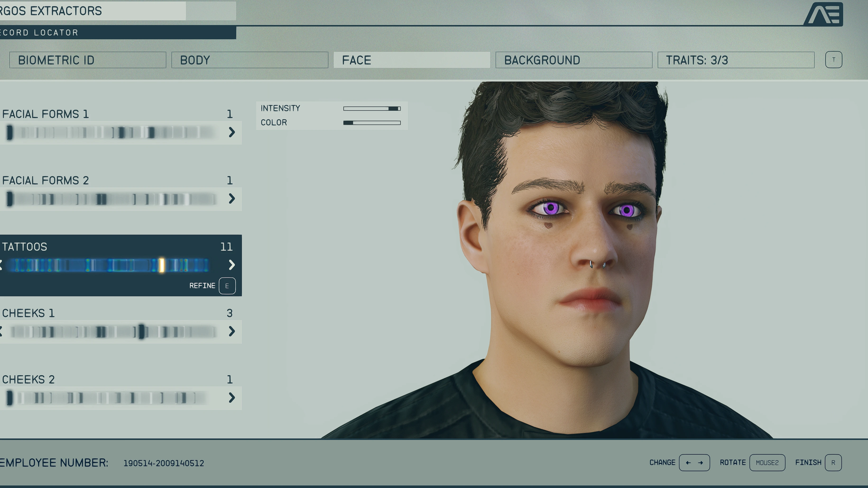This screenshot has height=488, width=868.
Task: Click the Color label
Action: point(274,122)
